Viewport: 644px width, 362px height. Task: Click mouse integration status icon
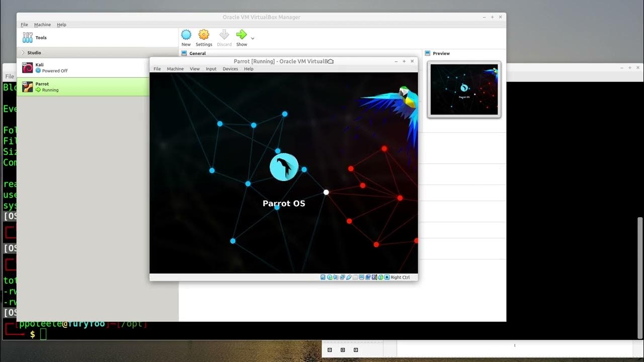[x=380, y=277]
